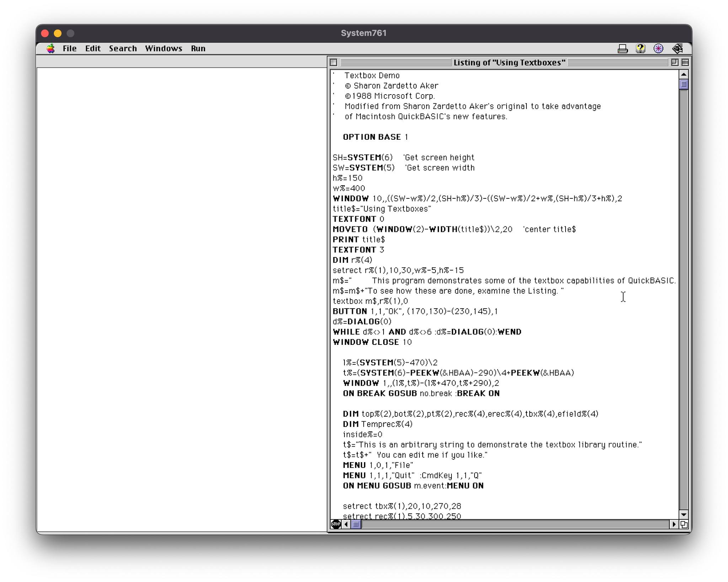Click the horizontal scrollbar left arrow

point(346,524)
